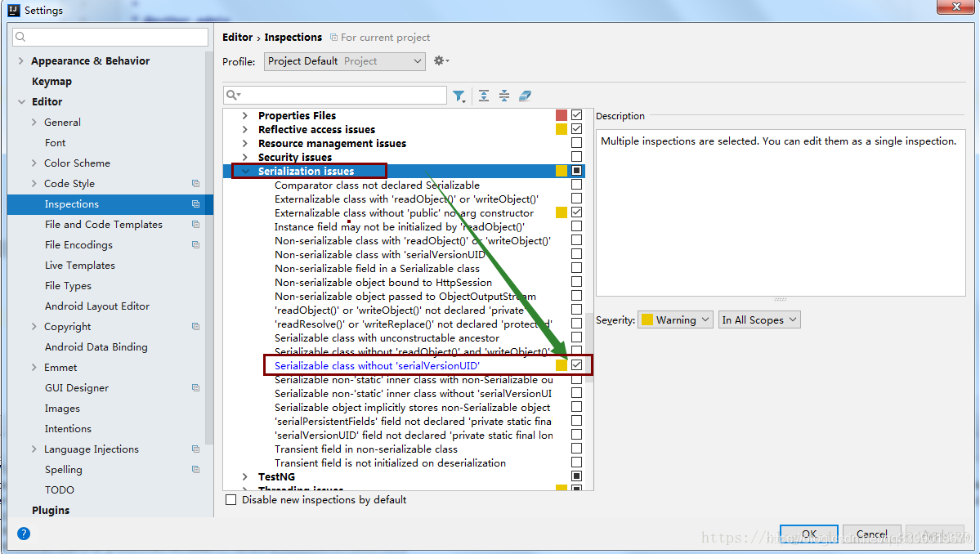This screenshot has width=980, height=554.
Task: Collapse the Serialization issues group
Action: point(245,171)
